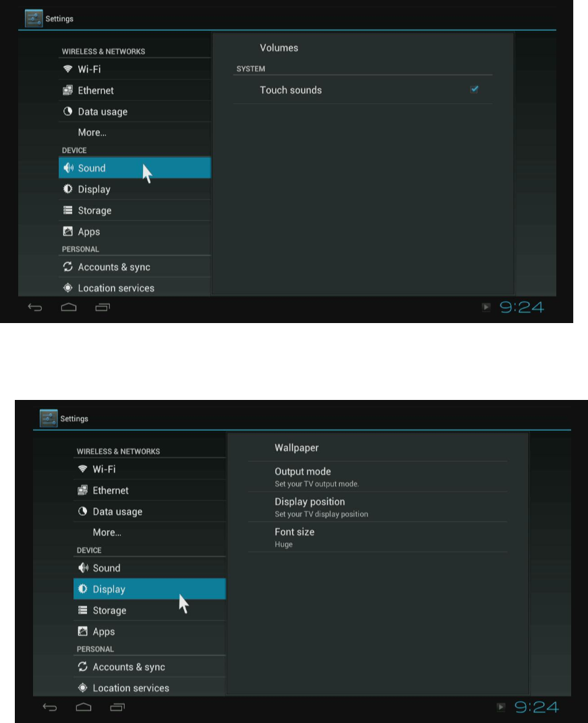Select the Storage label in the lower screen
The height and width of the screenshot is (723, 588).
(109, 610)
